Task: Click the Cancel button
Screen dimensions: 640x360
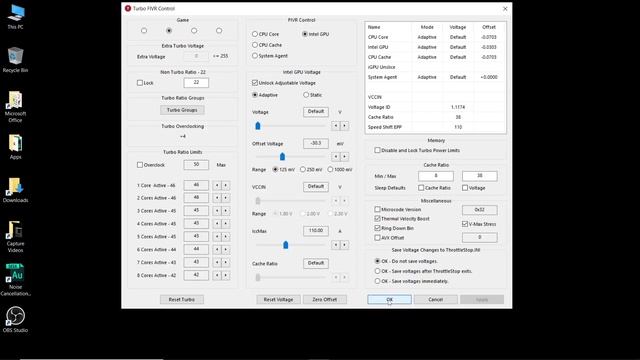Action: tap(436, 300)
